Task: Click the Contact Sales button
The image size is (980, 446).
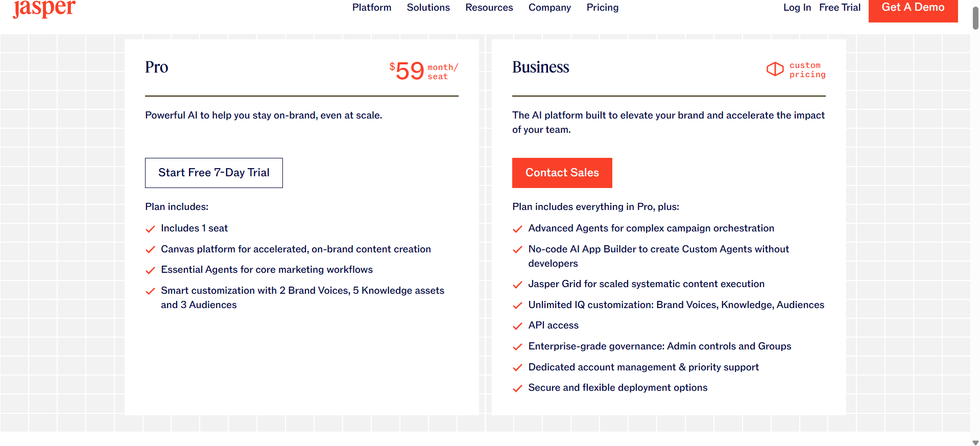Action: [x=562, y=173]
